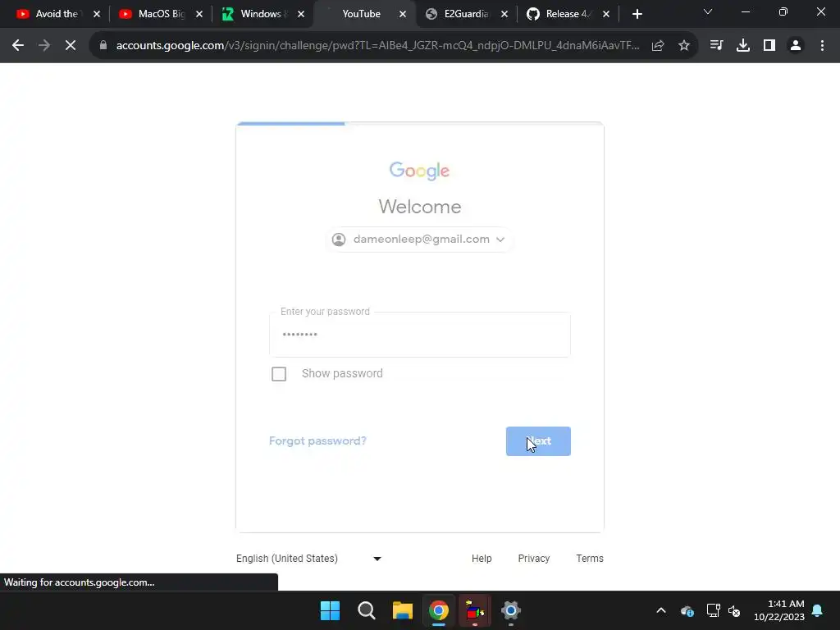Screen dimensions: 840x630
Task: Open Chrome downloads icon
Action: click(743, 46)
